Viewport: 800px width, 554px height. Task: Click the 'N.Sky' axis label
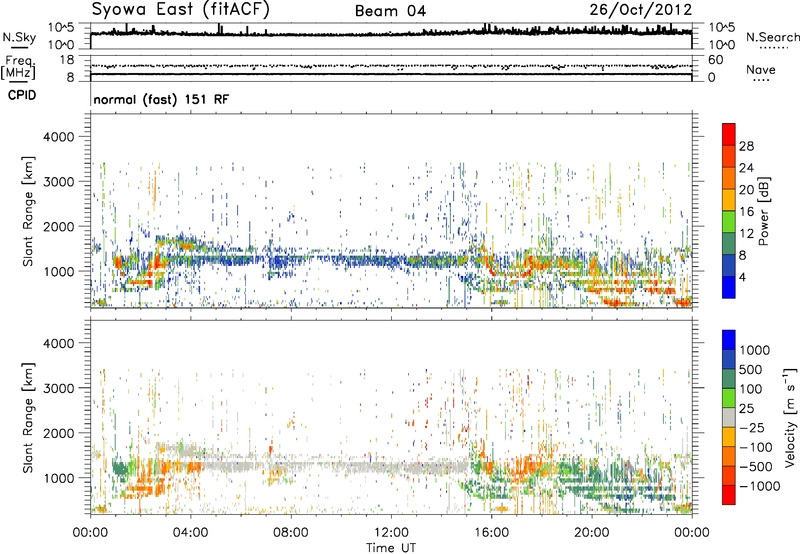(19, 37)
